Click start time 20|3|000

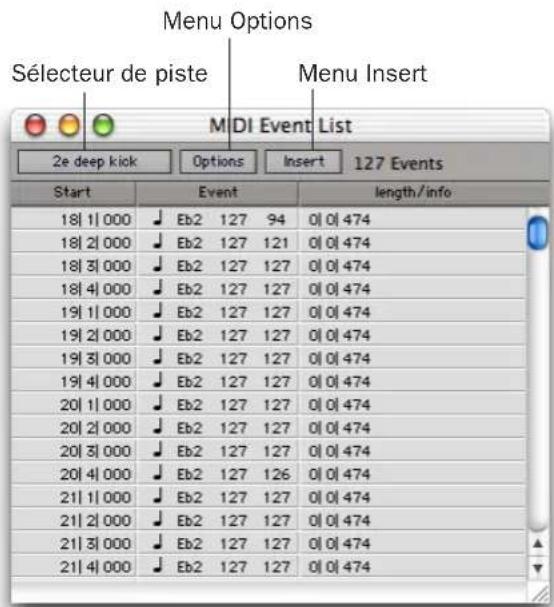(96, 451)
